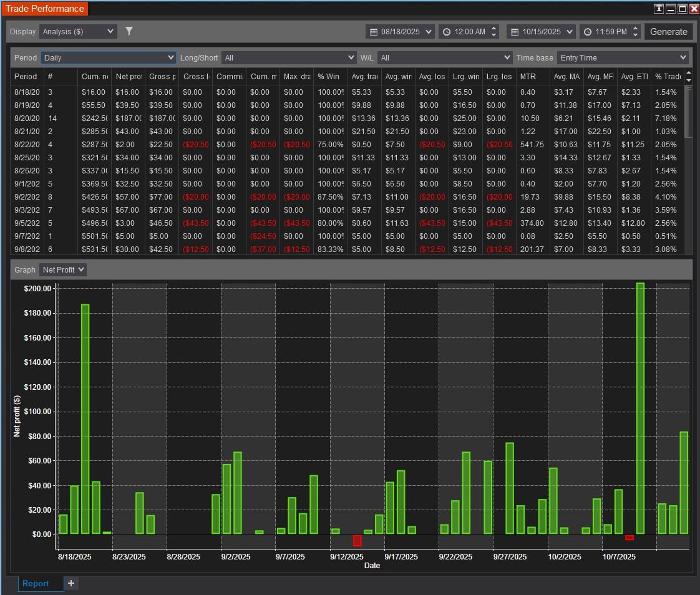Image resolution: width=700 pixels, height=595 pixels.
Task: Increase the 12:00 AM start time stepper
Action: (495, 28)
